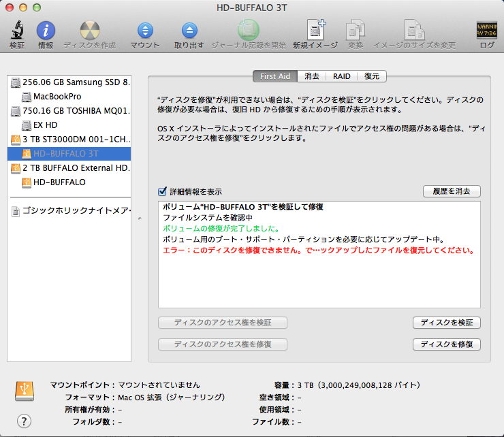
Task: Select the ゴシックホリックナイトメア disk image
Action: click(x=69, y=211)
